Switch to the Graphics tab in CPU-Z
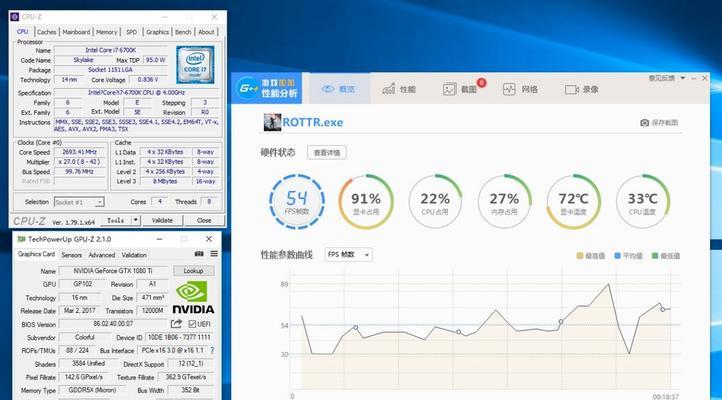The width and height of the screenshot is (722, 400). (x=157, y=32)
